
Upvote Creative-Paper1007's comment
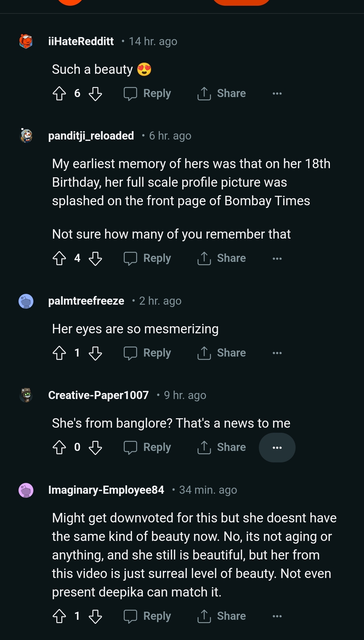pos(59,448)
